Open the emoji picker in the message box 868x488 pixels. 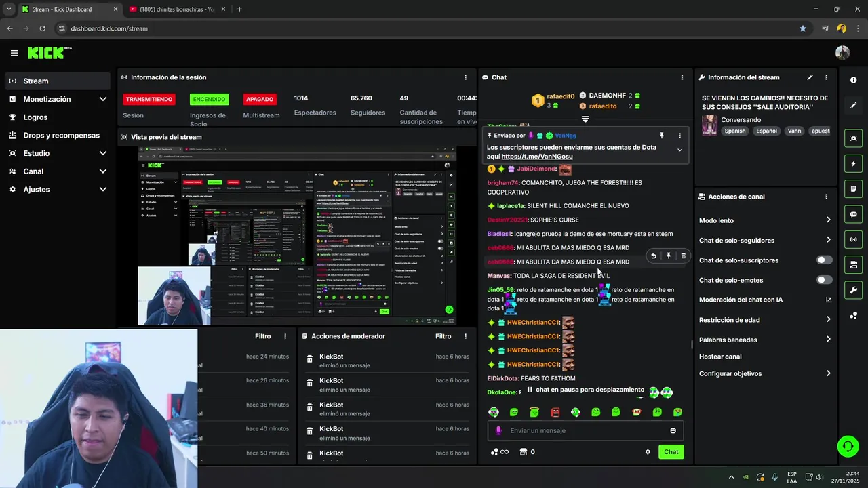pos(673,430)
